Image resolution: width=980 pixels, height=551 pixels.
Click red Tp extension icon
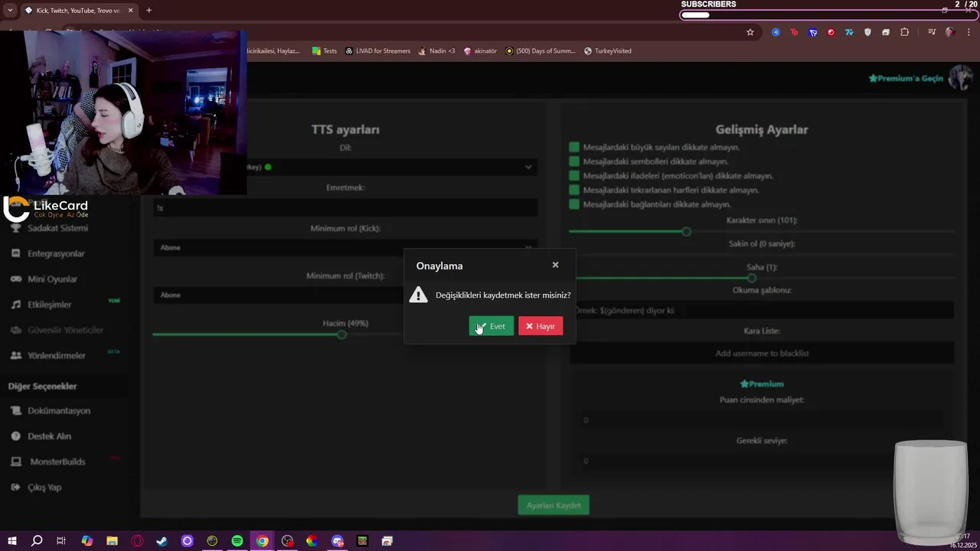coord(794,32)
